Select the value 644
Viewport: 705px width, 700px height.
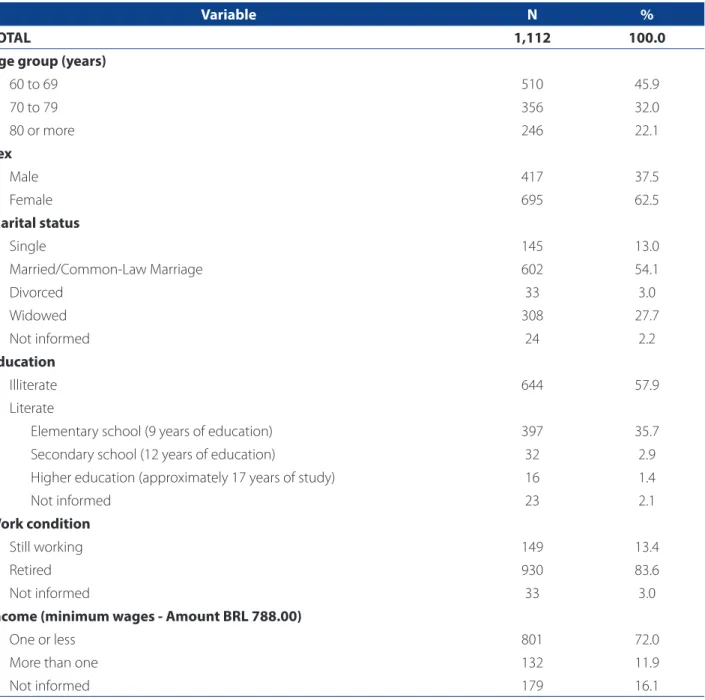tap(532, 385)
